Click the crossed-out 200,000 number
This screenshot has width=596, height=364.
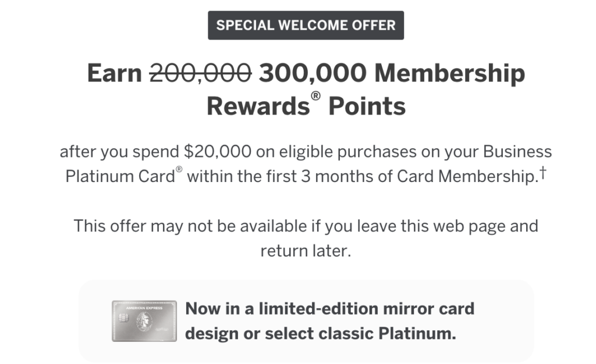[201, 74]
